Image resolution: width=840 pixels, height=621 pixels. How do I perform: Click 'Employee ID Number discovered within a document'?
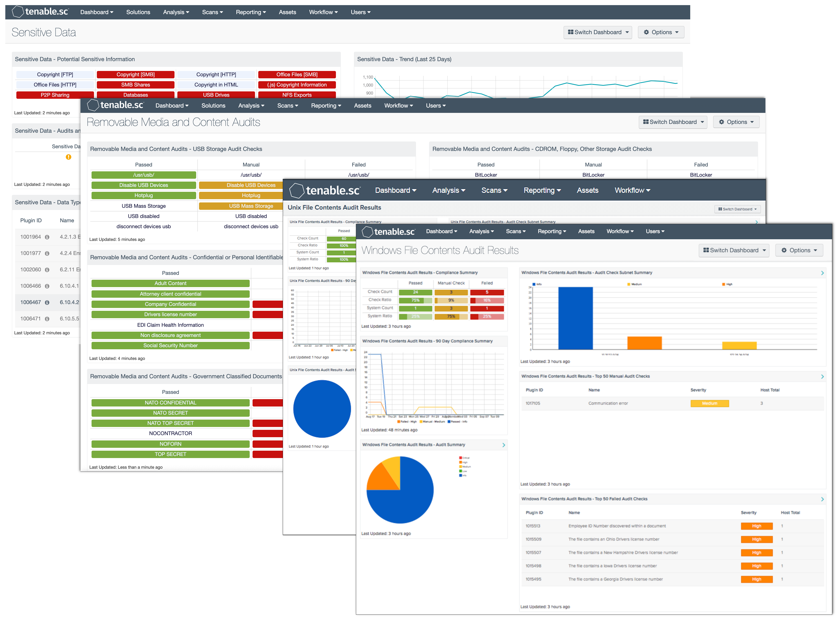(x=617, y=527)
